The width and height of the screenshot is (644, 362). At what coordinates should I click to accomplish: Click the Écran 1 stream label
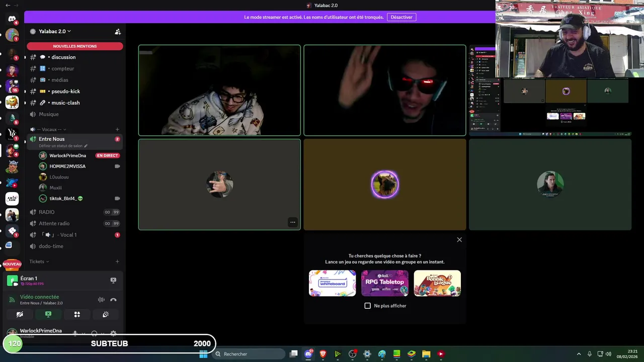tap(29, 279)
